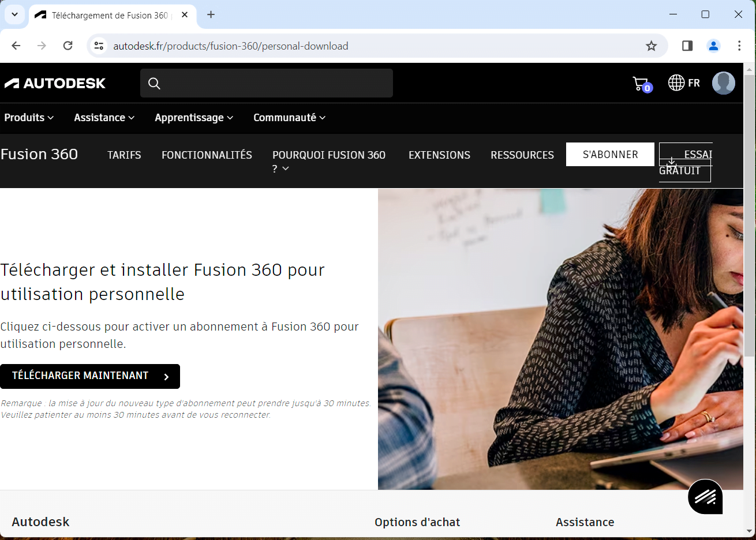The width and height of the screenshot is (756, 540).
Task: Open the Chrome three-dot menu
Action: pos(739,46)
